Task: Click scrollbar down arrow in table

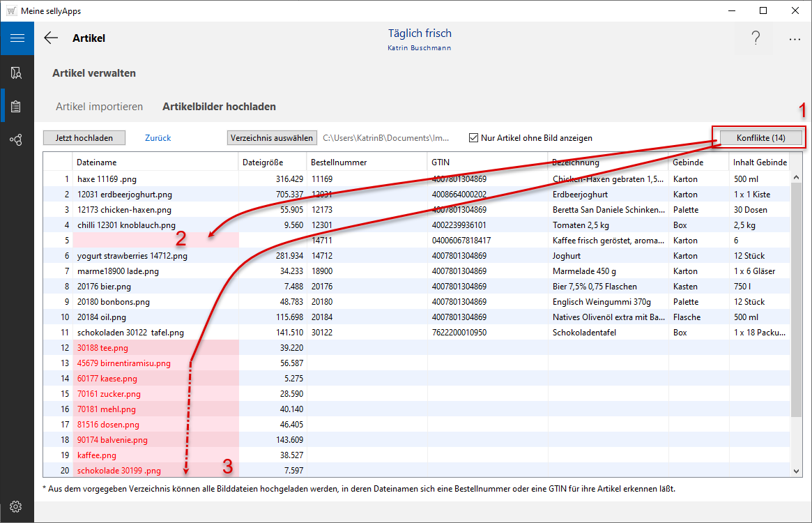Action: (797, 471)
